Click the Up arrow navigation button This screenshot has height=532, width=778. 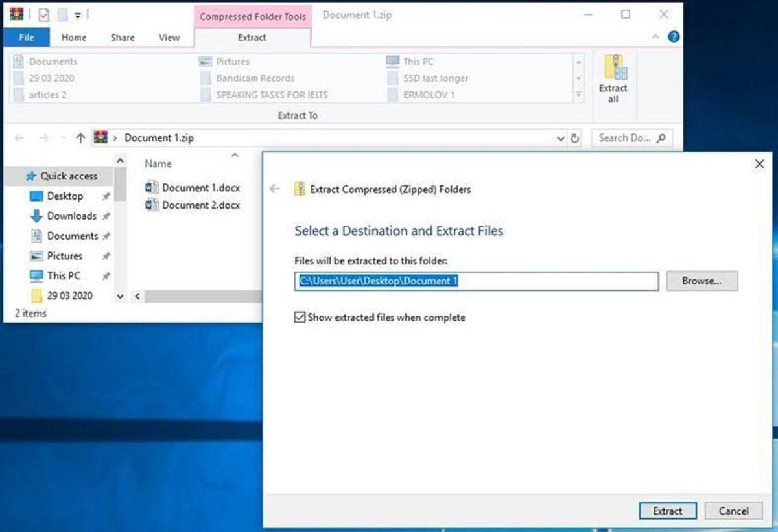coord(80,138)
